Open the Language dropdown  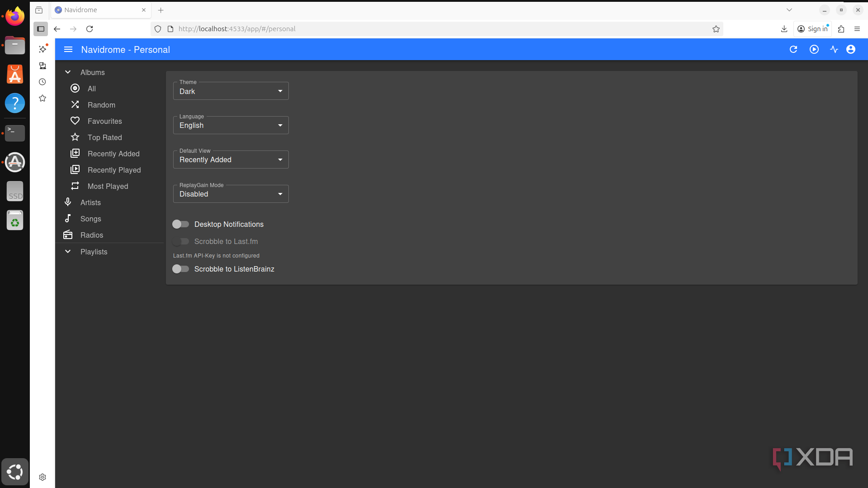point(231,125)
